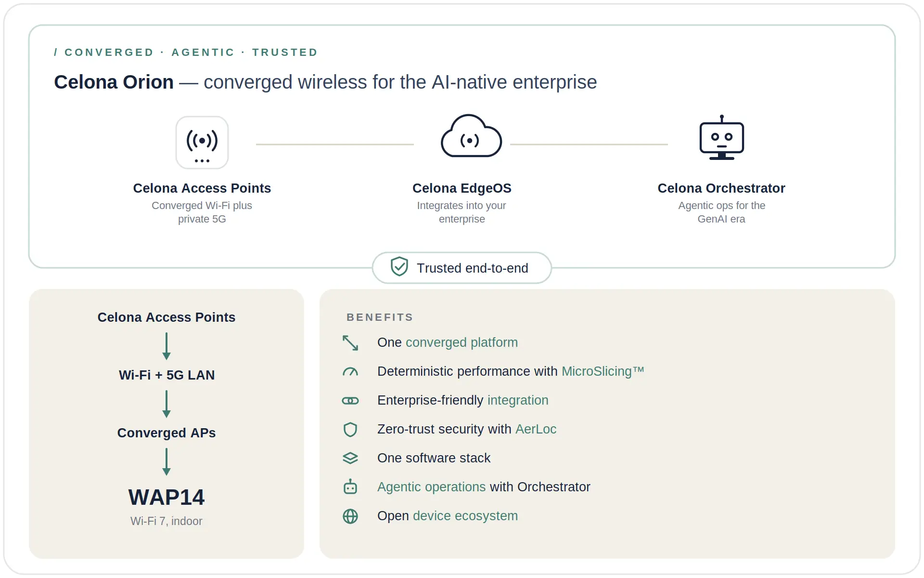Select the Trusted end-to-end badge
924x578 pixels.
[462, 268]
